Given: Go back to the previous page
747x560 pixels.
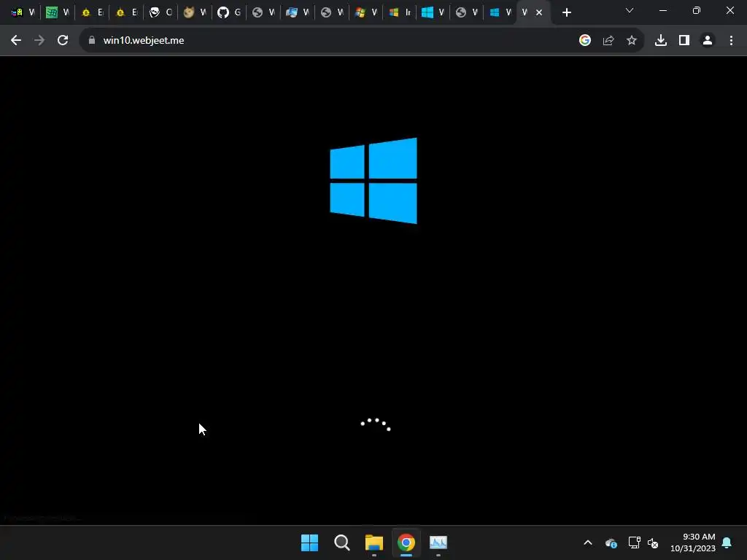Looking at the screenshot, I should (16, 41).
